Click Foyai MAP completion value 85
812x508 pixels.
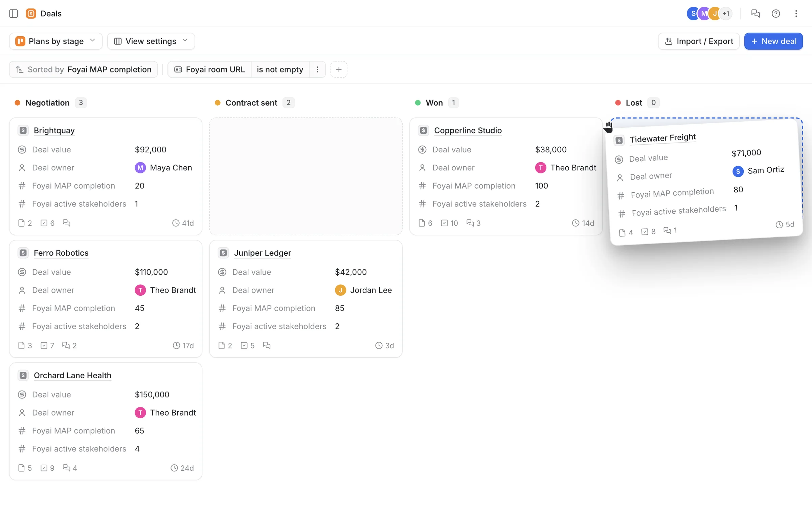pyautogui.click(x=339, y=308)
